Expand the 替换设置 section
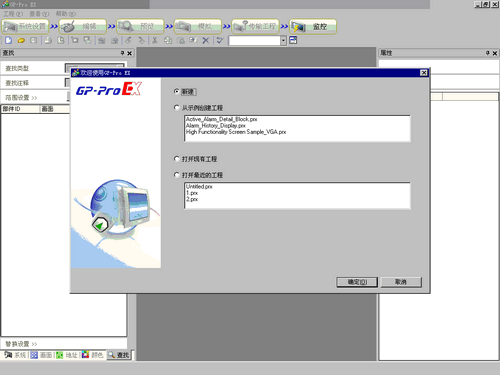 coord(21,344)
